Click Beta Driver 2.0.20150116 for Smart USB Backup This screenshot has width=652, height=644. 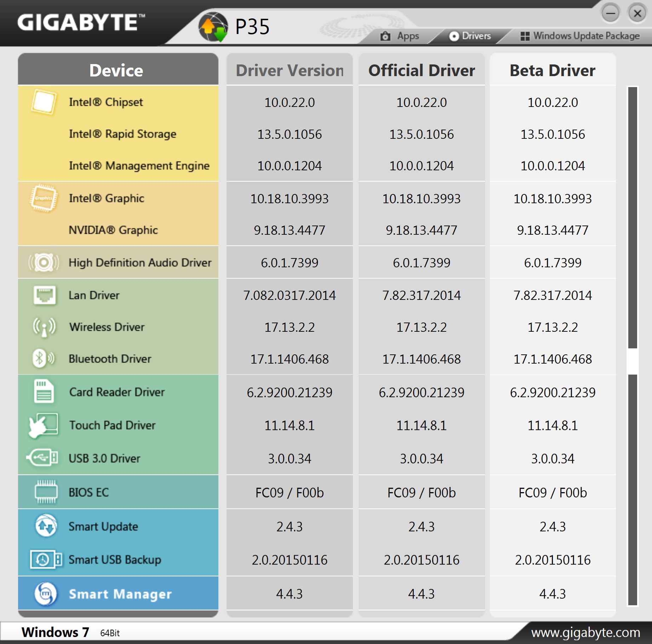553,560
